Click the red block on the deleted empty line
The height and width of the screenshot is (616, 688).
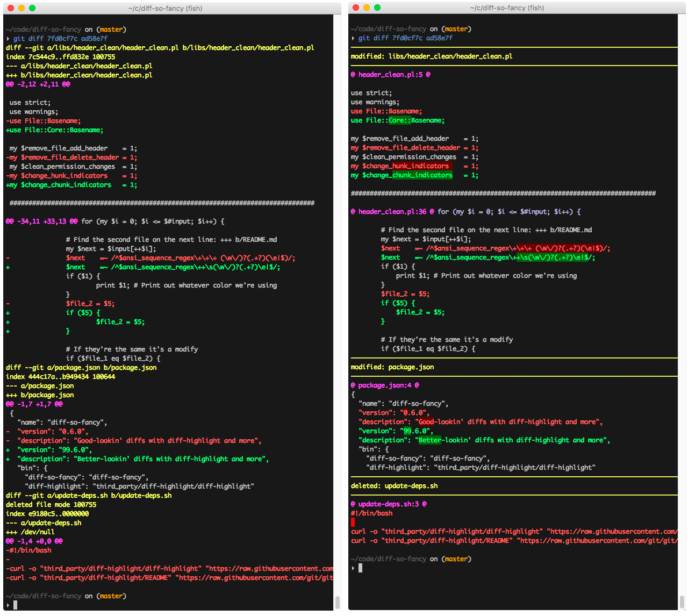(353, 522)
